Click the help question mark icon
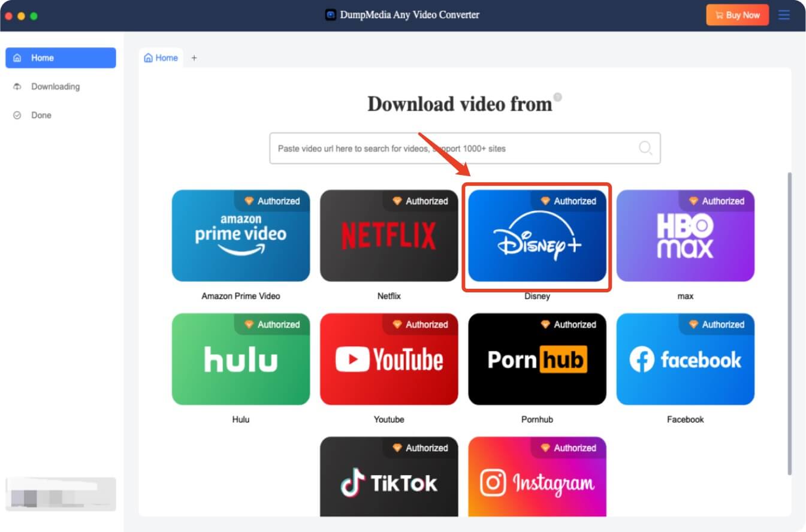806x532 pixels. [x=557, y=97]
